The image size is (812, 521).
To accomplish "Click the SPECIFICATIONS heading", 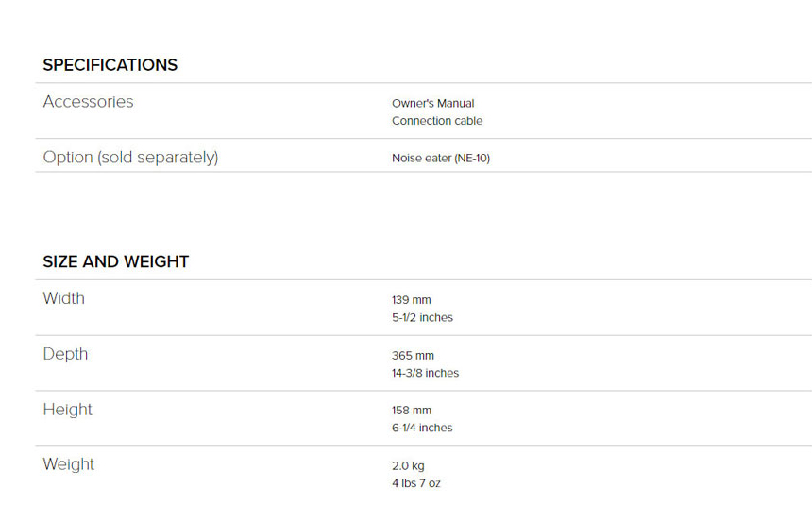I will coord(110,65).
